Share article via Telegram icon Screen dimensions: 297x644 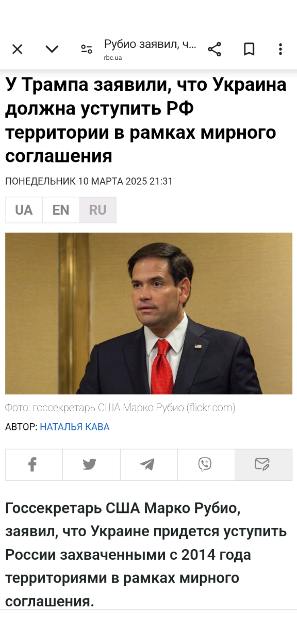(x=148, y=464)
